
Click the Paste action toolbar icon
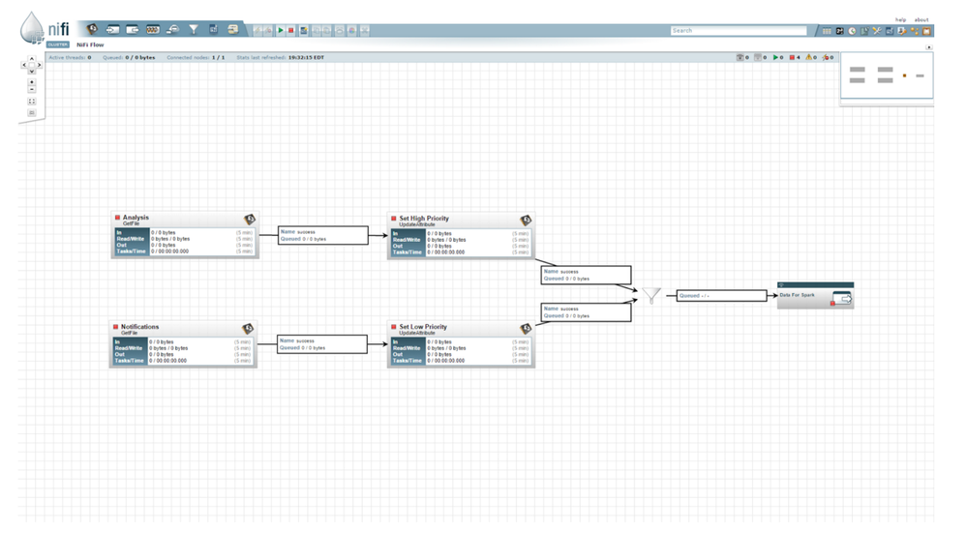point(326,30)
